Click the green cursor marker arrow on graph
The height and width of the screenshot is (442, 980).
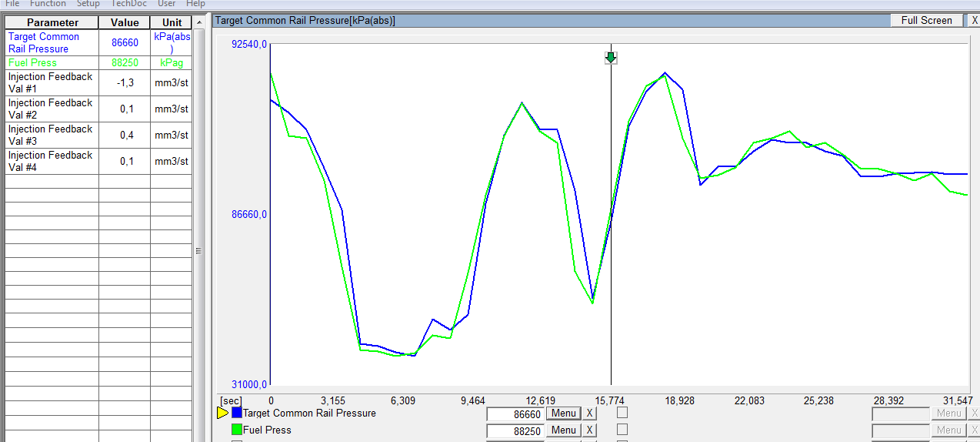[611, 58]
